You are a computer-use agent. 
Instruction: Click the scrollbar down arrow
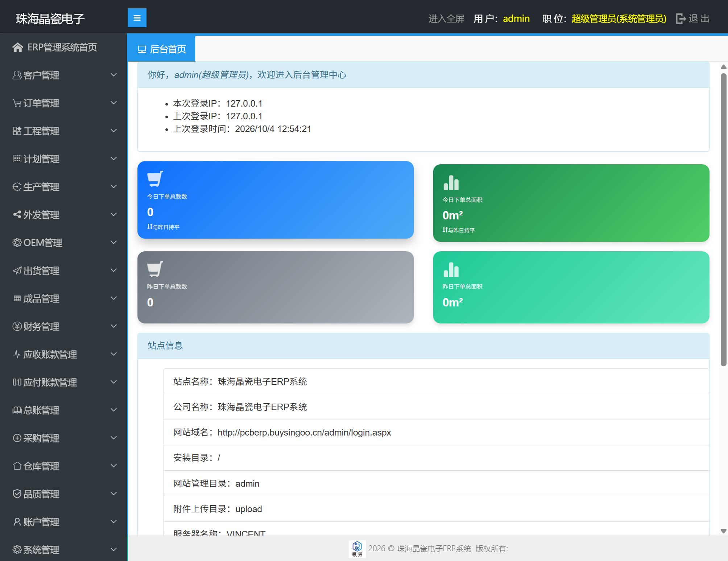724,531
